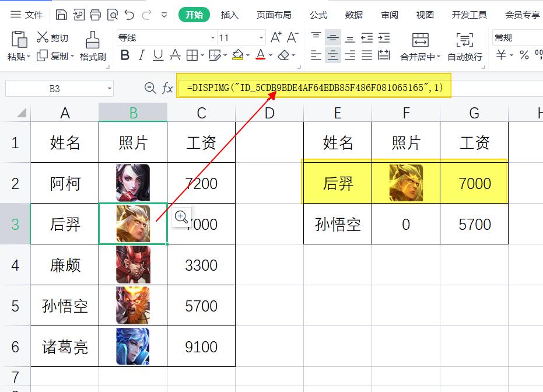Toggle bold formatting with the B button

(125, 55)
